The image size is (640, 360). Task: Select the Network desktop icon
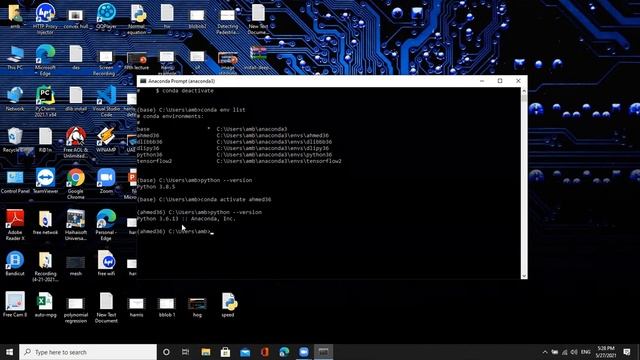coord(15,99)
